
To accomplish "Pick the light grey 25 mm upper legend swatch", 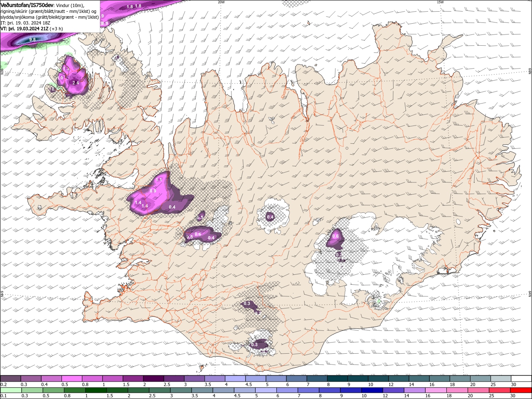I will click(501, 379).
